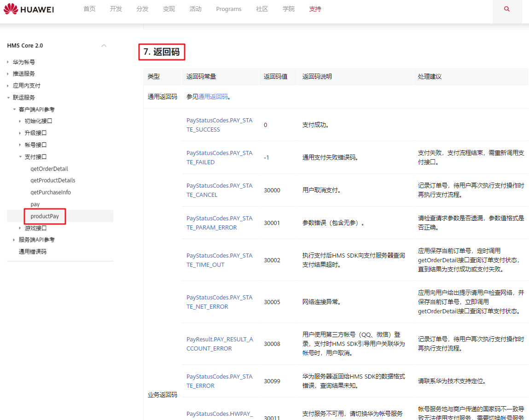
Task: Open the 社区 menu
Action: point(262,9)
